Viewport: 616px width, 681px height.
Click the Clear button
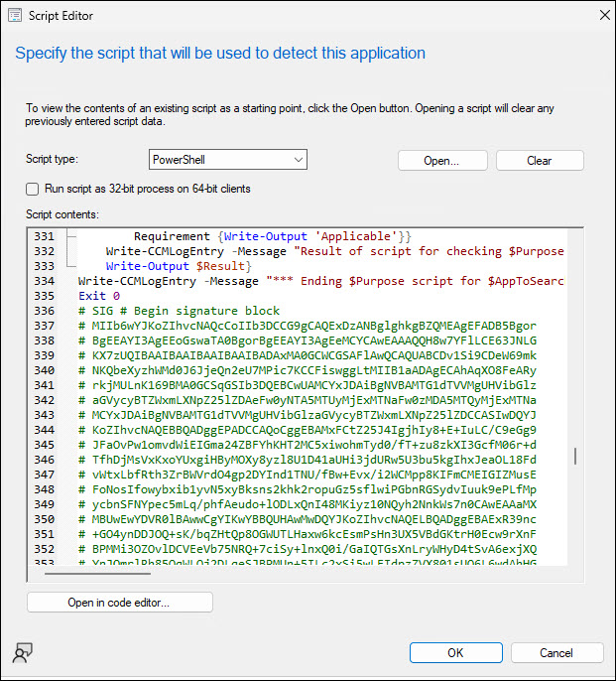[539, 160]
